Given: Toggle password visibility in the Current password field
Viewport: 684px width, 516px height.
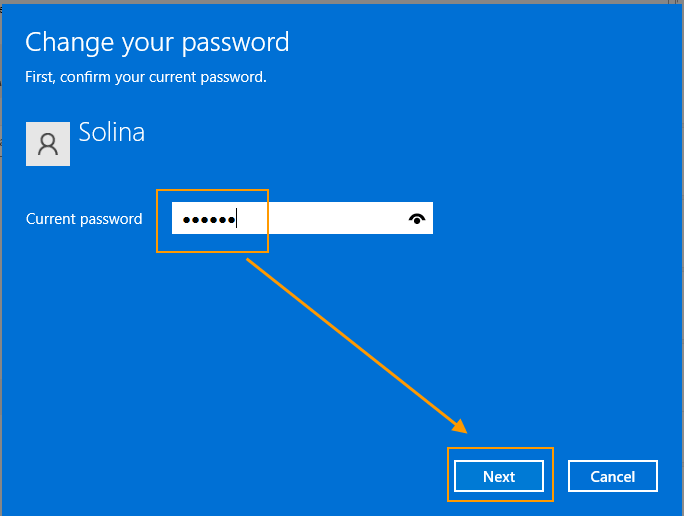Looking at the screenshot, I should point(417,219).
